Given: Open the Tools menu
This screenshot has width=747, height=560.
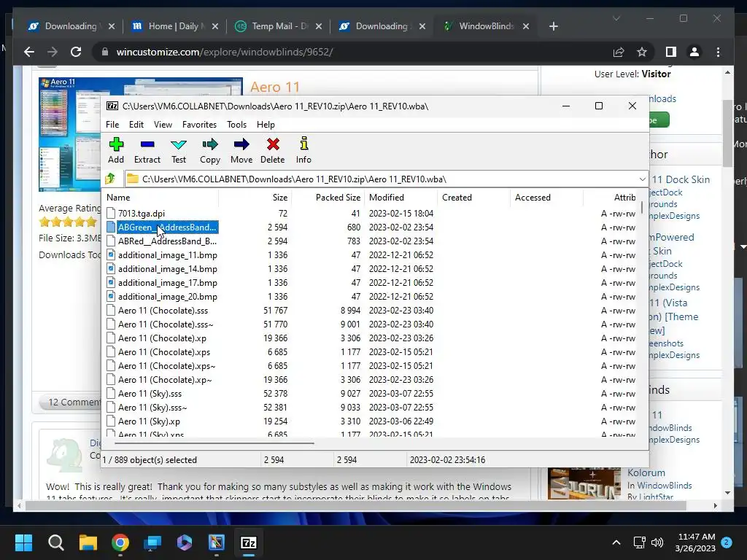Looking at the screenshot, I should tap(237, 124).
